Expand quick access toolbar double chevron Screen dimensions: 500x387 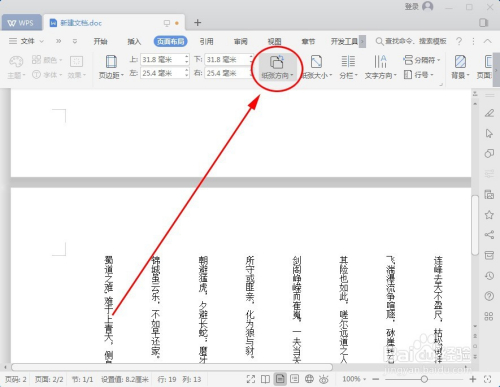click(58, 41)
